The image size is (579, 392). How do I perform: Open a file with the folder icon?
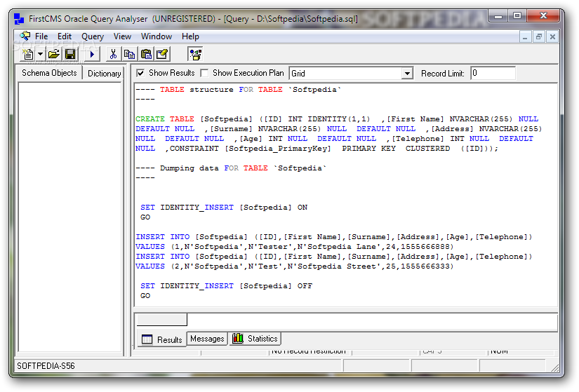tap(53, 55)
